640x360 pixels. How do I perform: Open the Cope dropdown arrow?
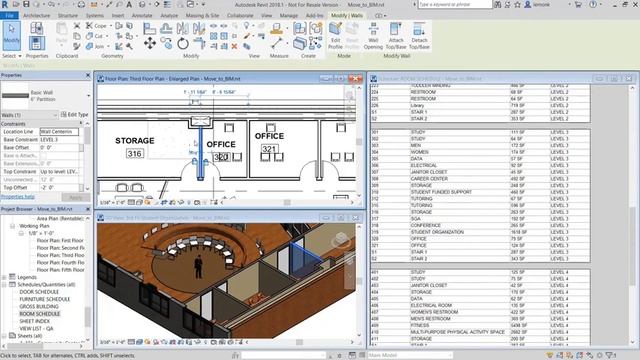[110, 26]
